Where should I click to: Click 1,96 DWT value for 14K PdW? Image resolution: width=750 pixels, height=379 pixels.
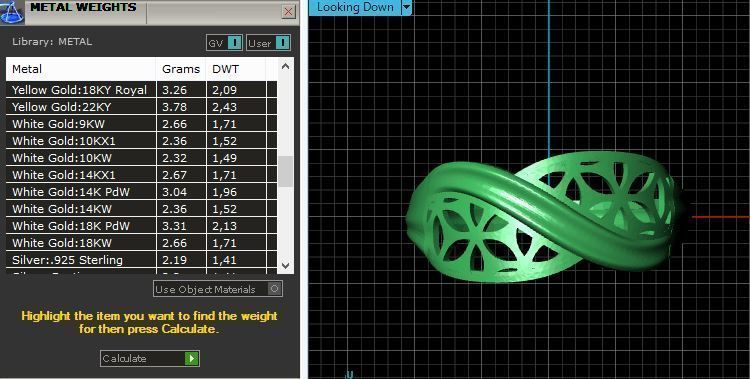pos(225,192)
